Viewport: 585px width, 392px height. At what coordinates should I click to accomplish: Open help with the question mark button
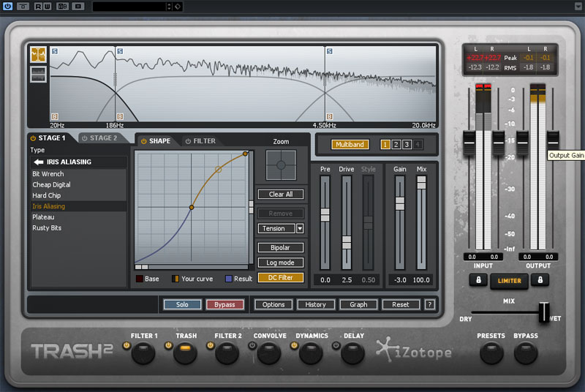pos(430,305)
